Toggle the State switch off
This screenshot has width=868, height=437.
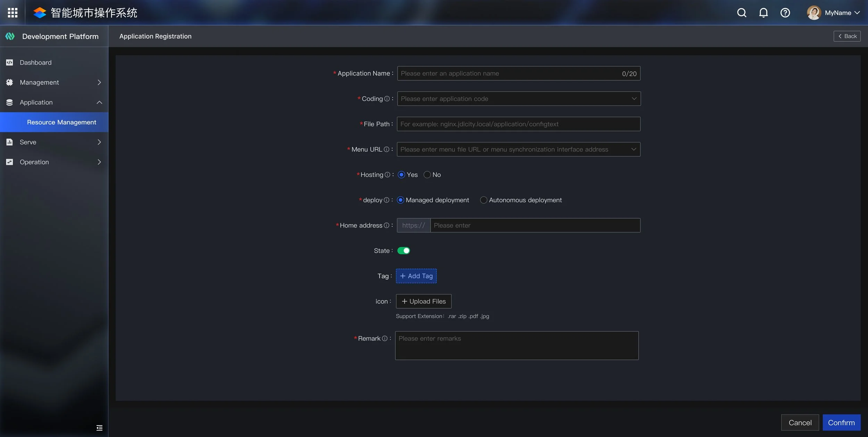coord(403,251)
